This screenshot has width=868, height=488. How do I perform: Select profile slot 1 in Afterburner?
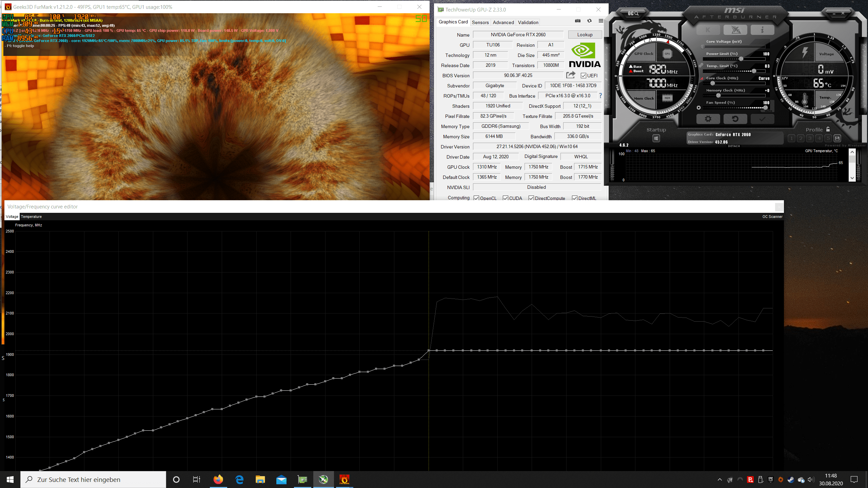coord(791,138)
